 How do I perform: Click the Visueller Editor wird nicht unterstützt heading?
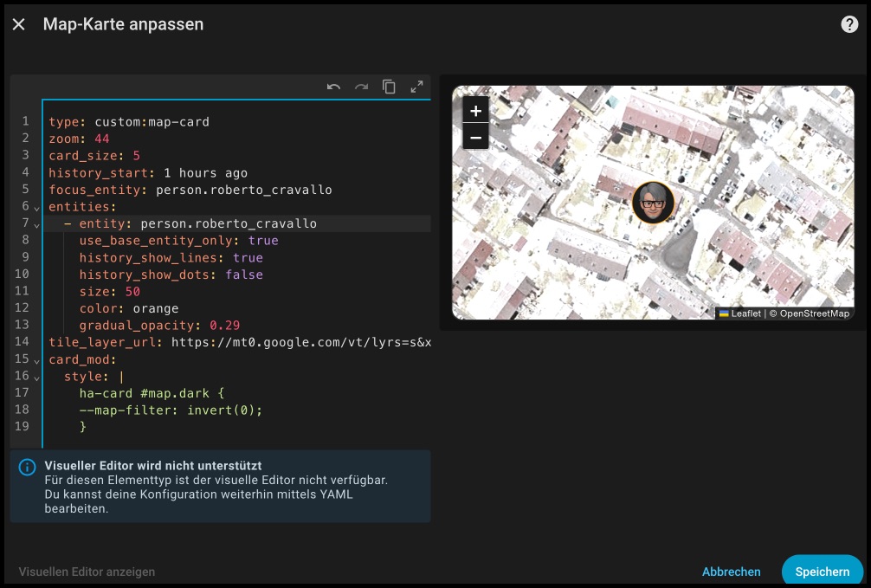pyautogui.click(x=152, y=466)
